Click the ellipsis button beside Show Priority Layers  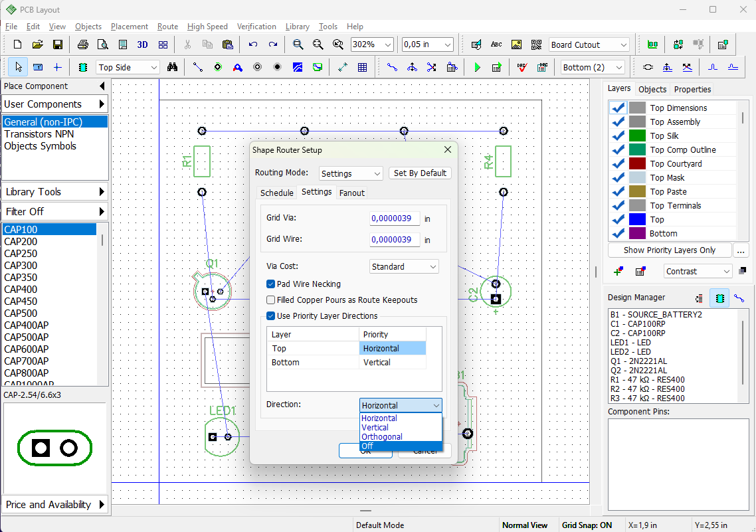point(741,250)
